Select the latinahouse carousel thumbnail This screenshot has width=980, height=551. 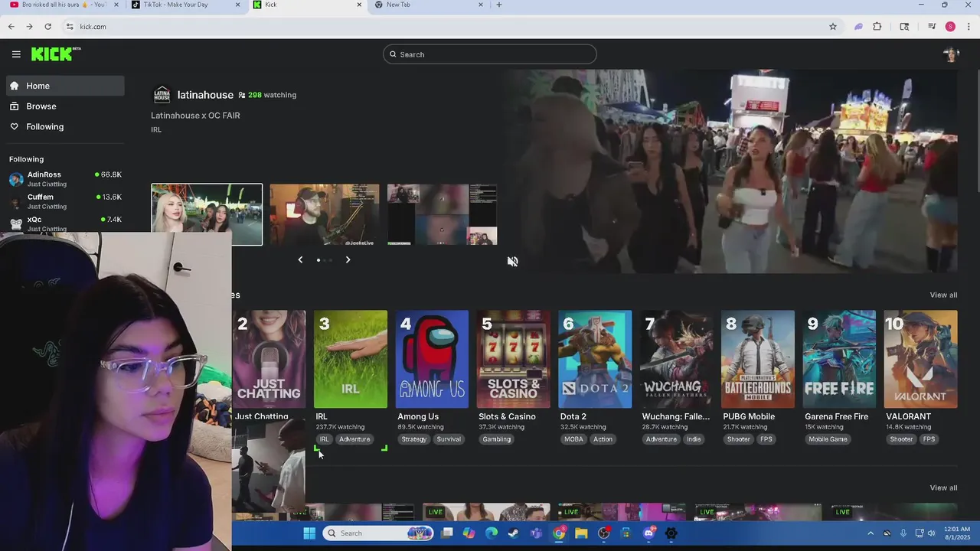pyautogui.click(x=207, y=214)
